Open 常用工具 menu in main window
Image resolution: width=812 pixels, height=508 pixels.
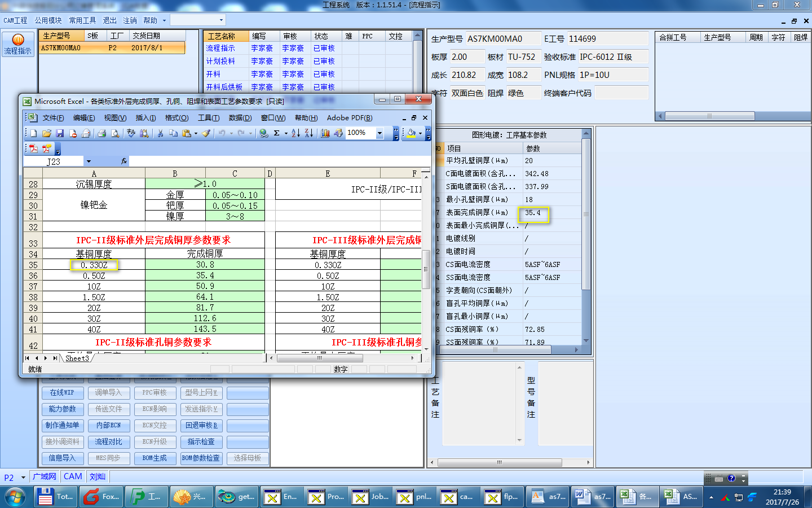click(x=82, y=20)
